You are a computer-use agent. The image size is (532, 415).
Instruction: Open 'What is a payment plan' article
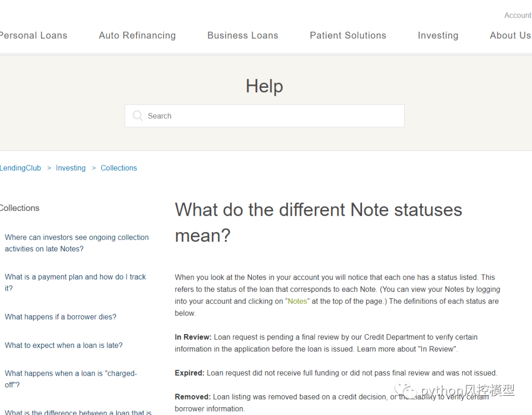(75, 282)
